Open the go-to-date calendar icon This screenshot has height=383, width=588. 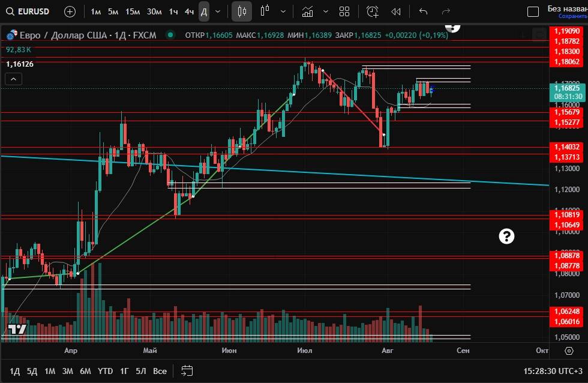point(187,370)
